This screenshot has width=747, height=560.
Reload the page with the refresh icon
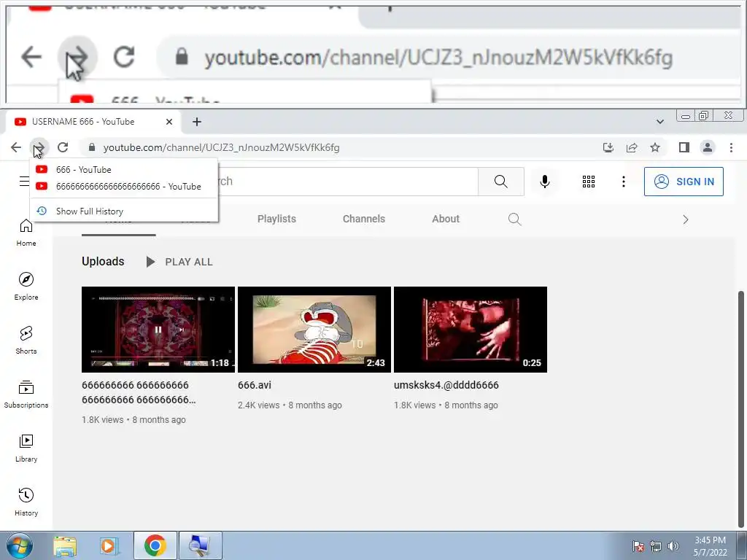63,147
